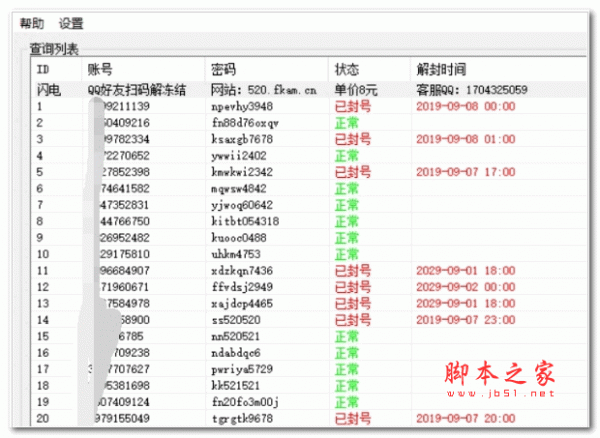Sort by the ID column header

pos(43,69)
